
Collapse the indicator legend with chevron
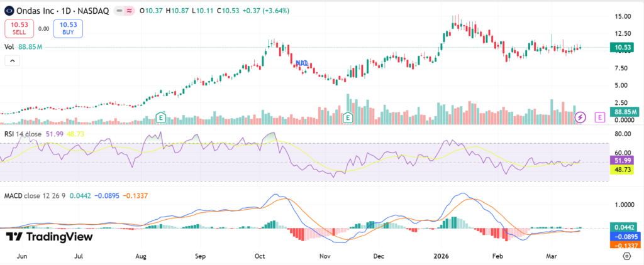click(12, 61)
